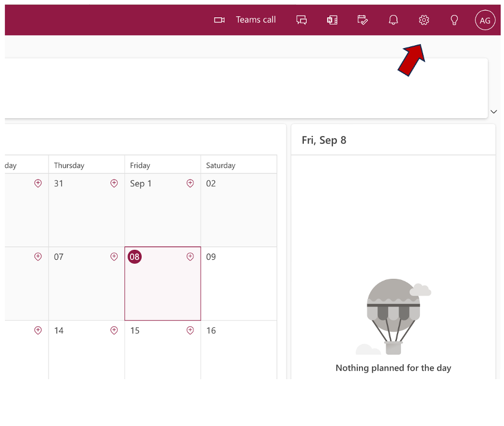Click the plus icon in the 14 cell
Screen dimensions: 504x426
114,331
